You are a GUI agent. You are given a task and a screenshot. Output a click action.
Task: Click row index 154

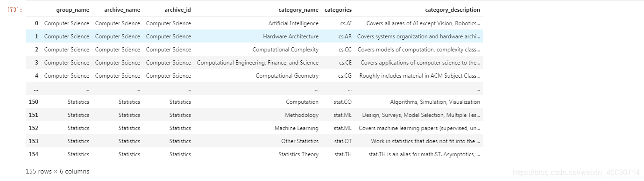[34, 154]
